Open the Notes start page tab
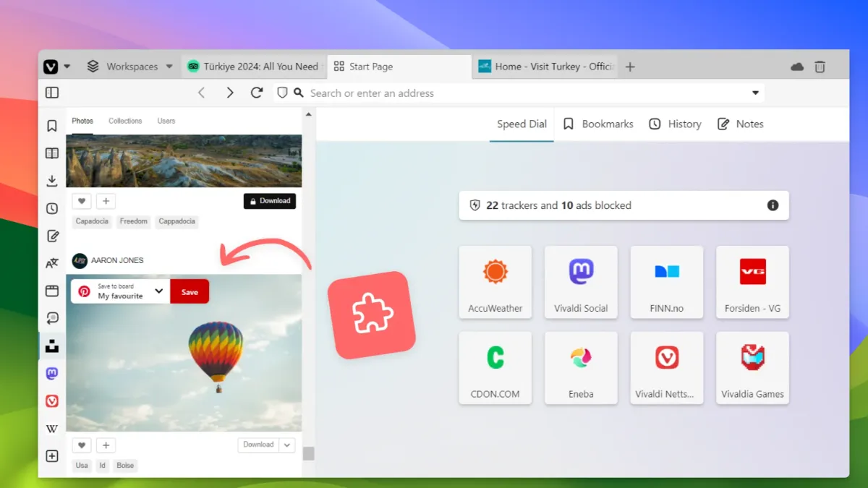 [740, 124]
